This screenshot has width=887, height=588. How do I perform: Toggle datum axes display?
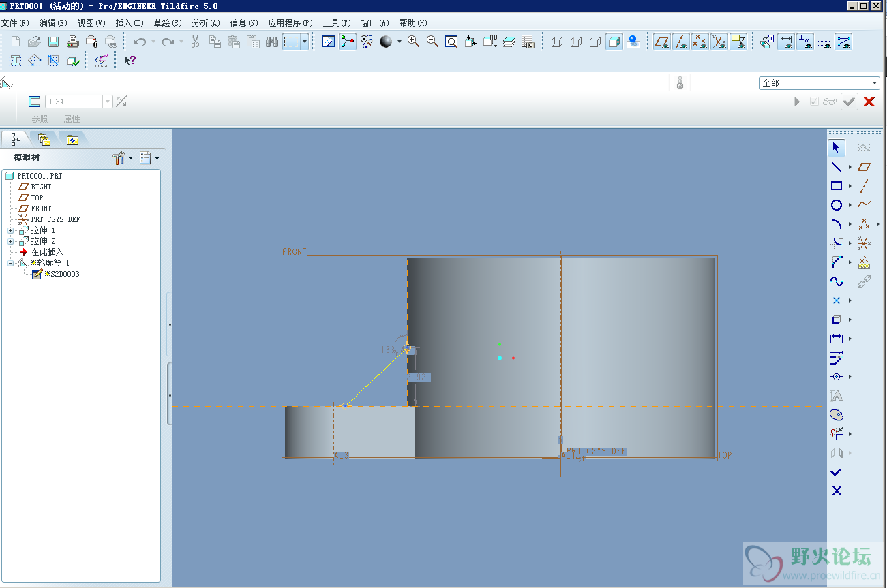point(681,42)
